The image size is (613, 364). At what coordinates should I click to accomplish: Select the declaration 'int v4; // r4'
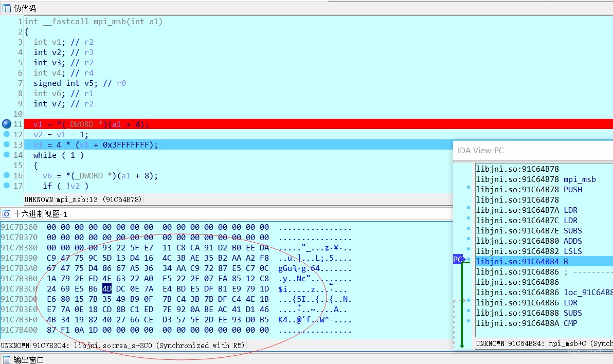[64, 72]
